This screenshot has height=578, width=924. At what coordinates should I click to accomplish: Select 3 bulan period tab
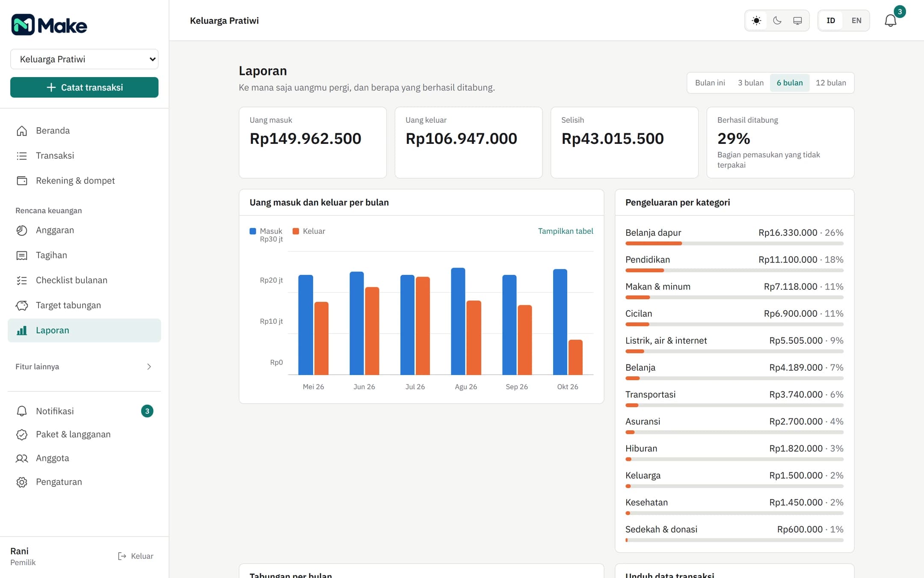(x=751, y=83)
